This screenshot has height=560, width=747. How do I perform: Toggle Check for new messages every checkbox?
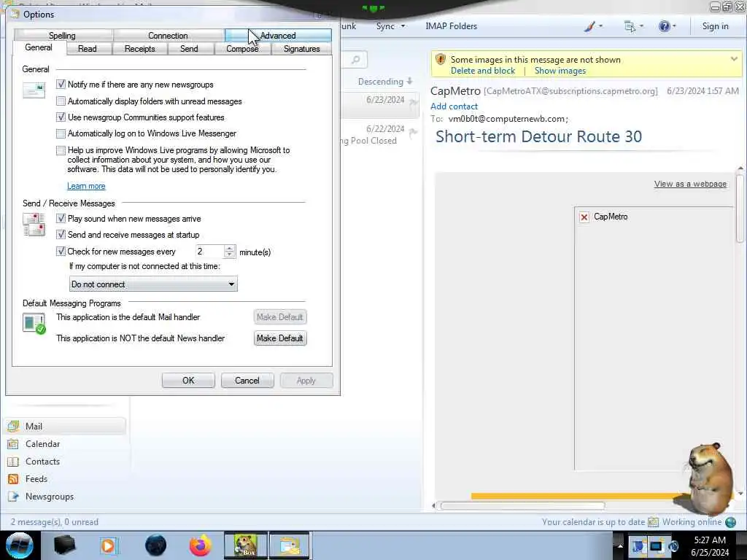tap(61, 251)
